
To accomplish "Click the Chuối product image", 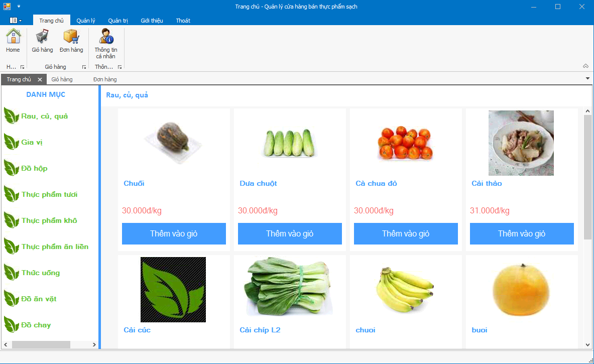I will [x=173, y=143].
